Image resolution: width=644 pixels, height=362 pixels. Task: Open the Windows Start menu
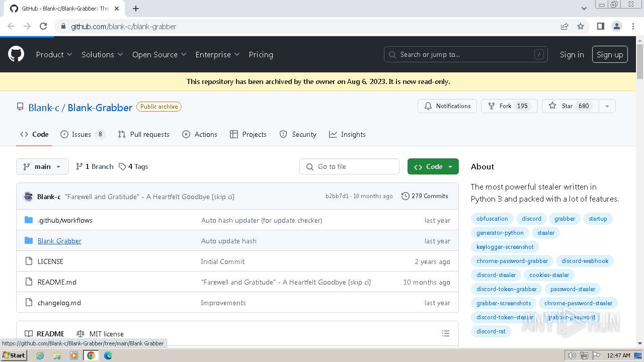(14, 355)
